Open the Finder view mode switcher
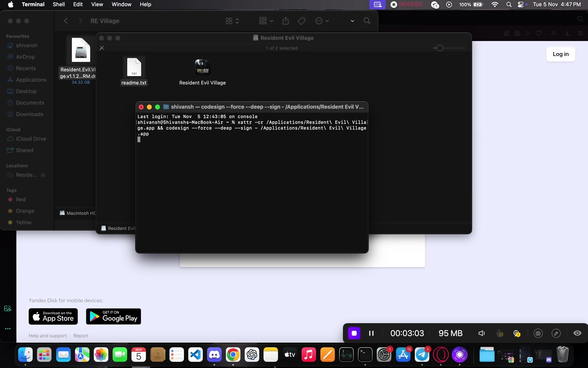588x368 pixels. coord(232,21)
